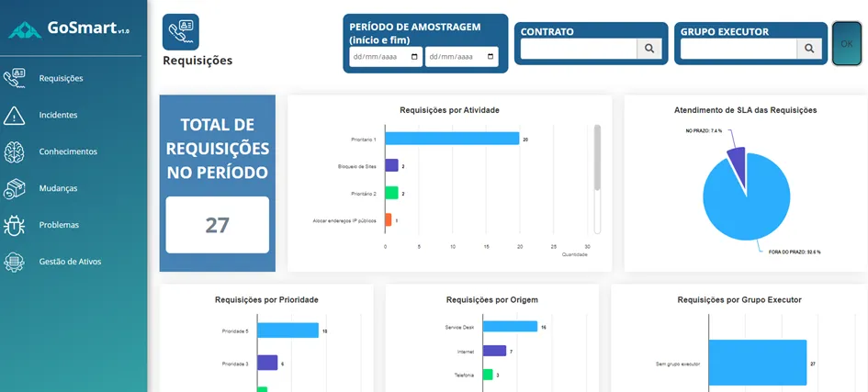Select the Service Desk origin bar
Image resolution: width=868 pixels, height=392 pixels.
[x=510, y=326]
